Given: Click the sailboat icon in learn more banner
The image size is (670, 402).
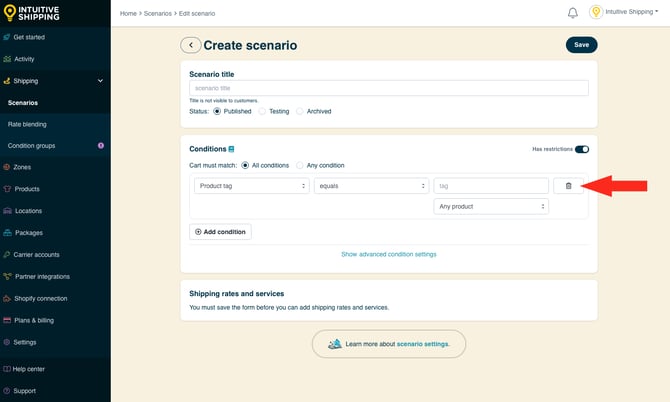Looking at the screenshot, I should click(x=335, y=344).
